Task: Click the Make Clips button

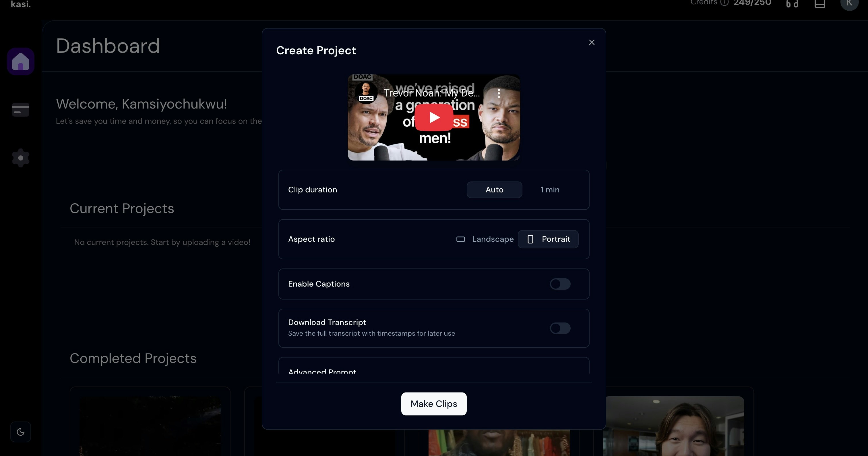Action: [x=434, y=404]
